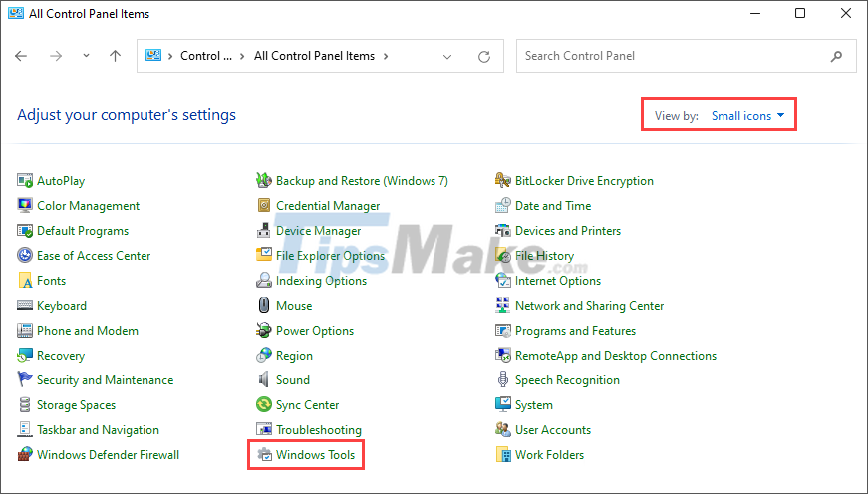Open File Explorer Options link

331,256
